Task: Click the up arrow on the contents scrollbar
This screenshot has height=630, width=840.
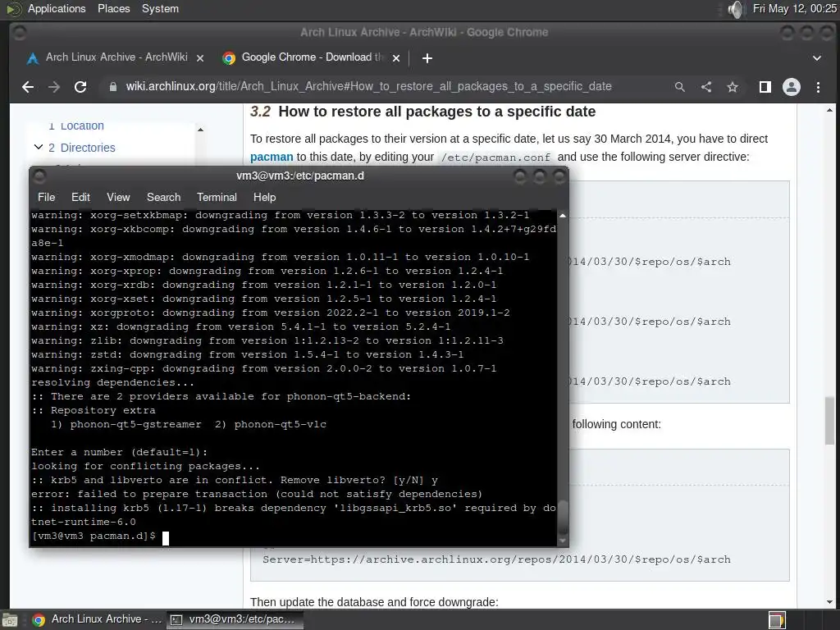Action: coord(200,130)
